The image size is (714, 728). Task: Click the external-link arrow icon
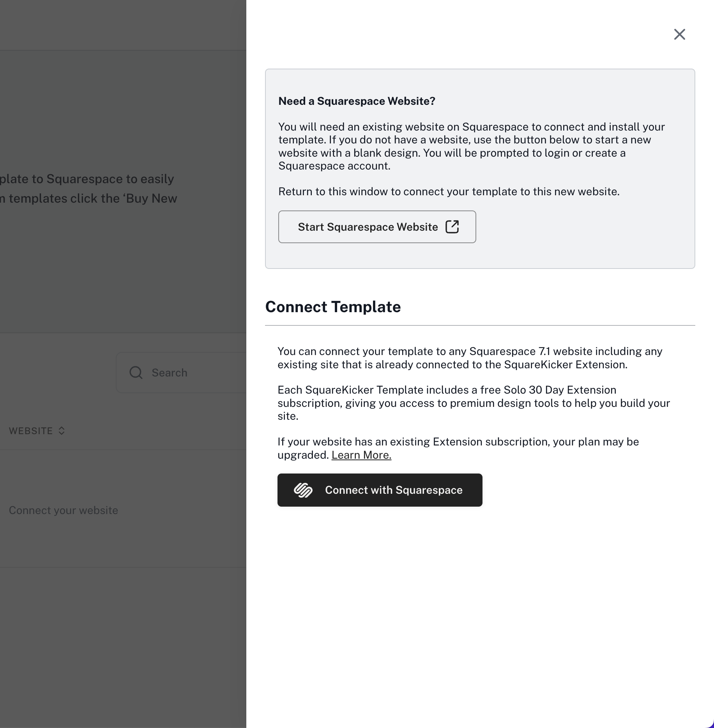pos(452,227)
